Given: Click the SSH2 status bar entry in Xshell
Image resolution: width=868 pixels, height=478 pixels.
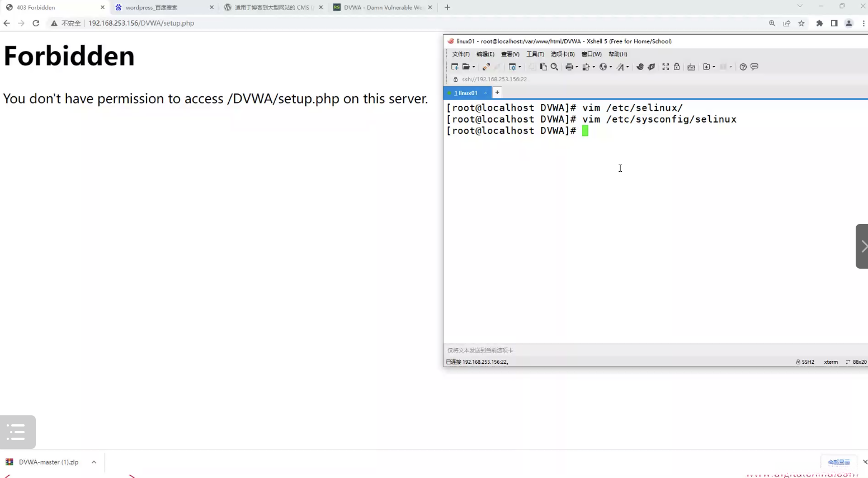Looking at the screenshot, I should (x=805, y=362).
